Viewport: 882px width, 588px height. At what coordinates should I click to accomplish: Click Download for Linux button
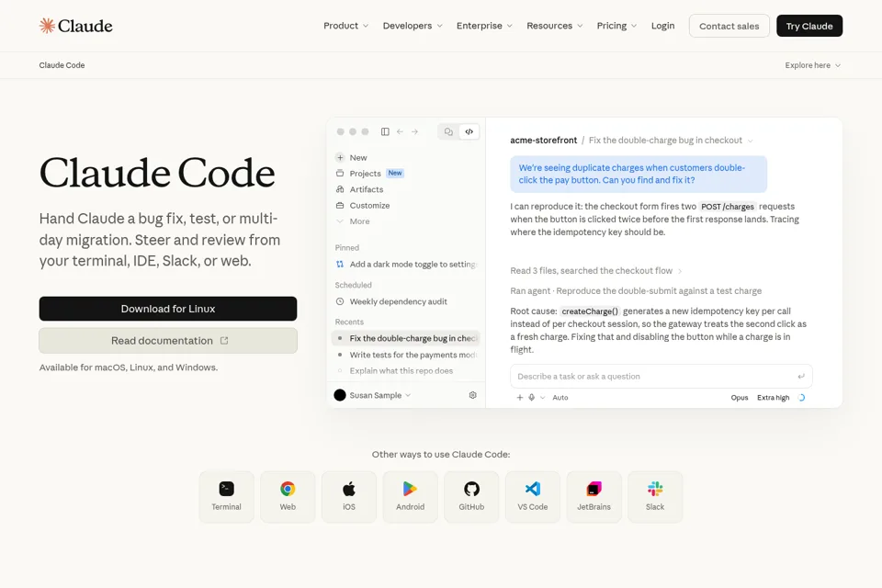click(x=167, y=309)
